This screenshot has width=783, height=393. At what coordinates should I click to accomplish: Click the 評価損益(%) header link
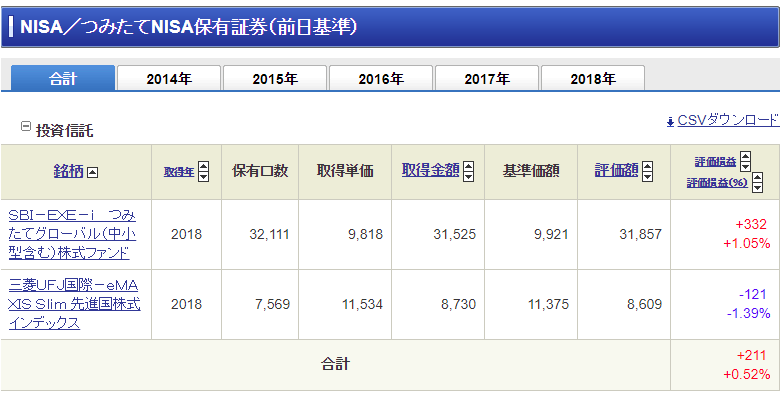pos(717,183)
